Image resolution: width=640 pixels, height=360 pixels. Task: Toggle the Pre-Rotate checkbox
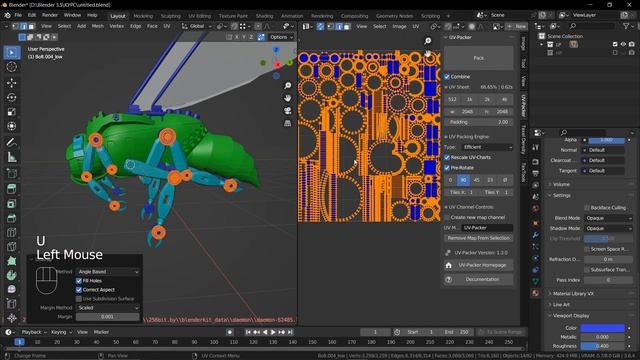point(447,168)
